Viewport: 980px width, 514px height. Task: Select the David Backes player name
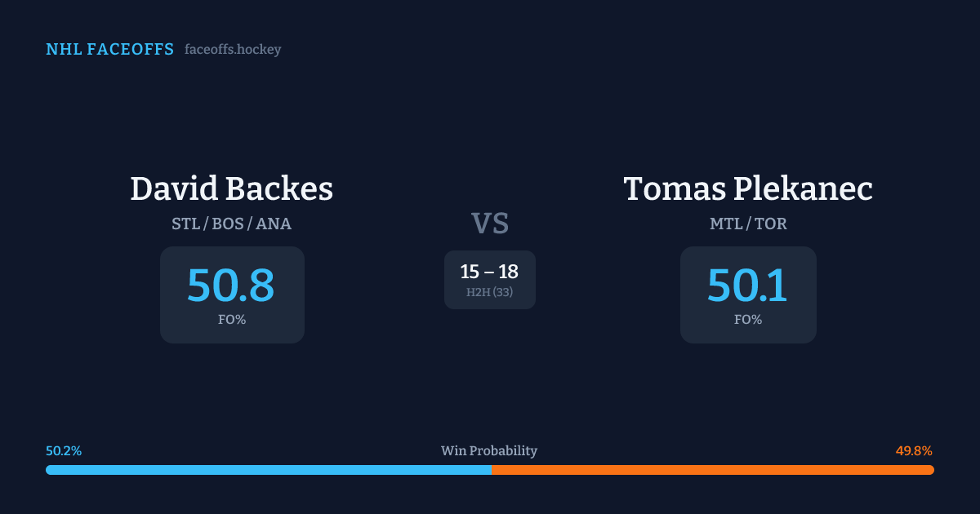point(232,189)
